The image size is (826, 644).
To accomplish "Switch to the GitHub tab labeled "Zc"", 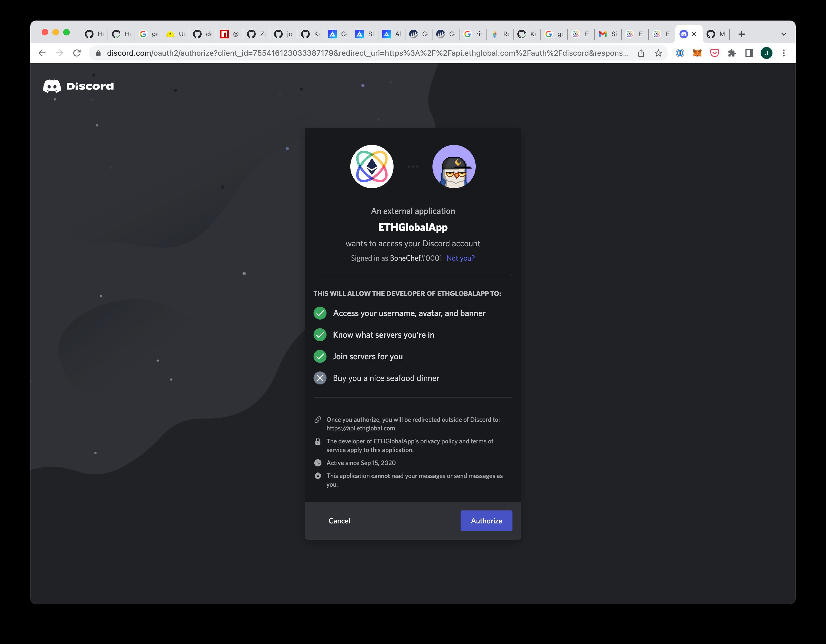I will pyautogui.click(x=257, y=34).
